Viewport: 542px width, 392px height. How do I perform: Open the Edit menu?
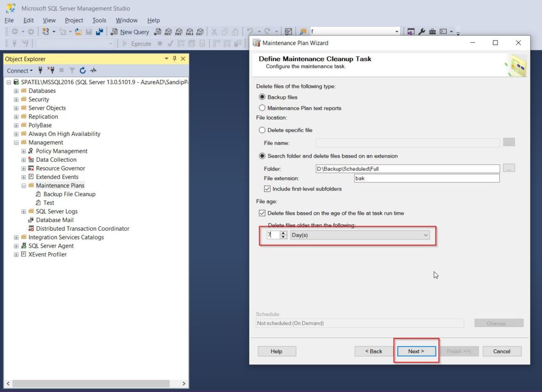[x=29, y=21]
